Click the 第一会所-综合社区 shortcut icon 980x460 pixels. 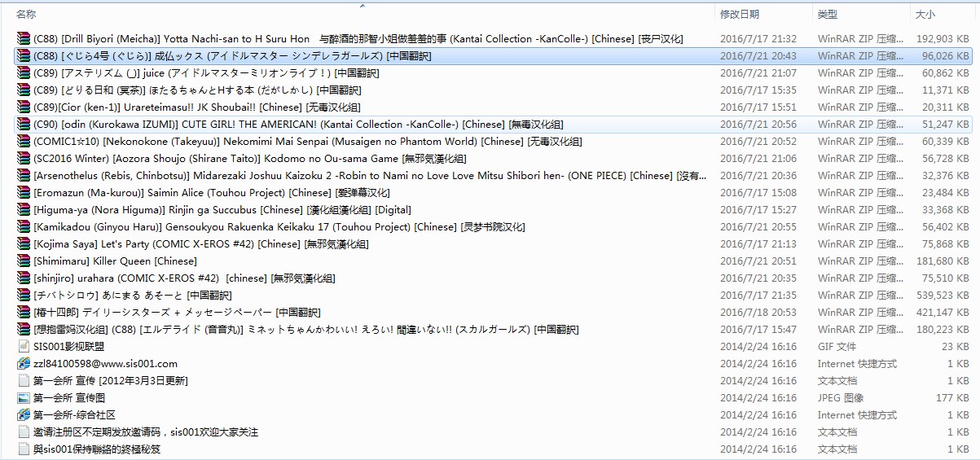click(x=24, y=415)
